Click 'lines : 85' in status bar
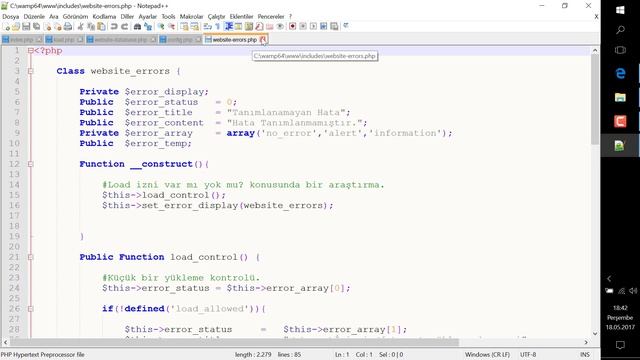This screenshot has width=640, height=360. [x=289, y=355]
